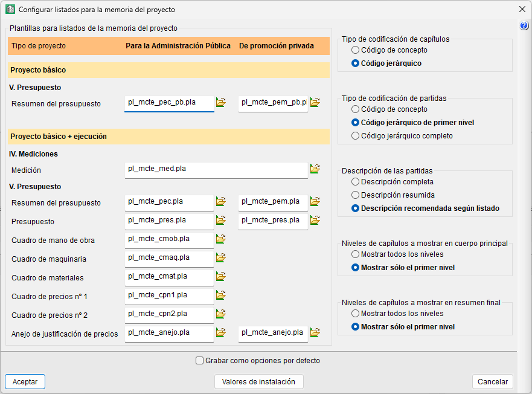Browse file for Cuadro de precios nº 2
Screen dimensions: 532x394
click(x=220, y=314)
